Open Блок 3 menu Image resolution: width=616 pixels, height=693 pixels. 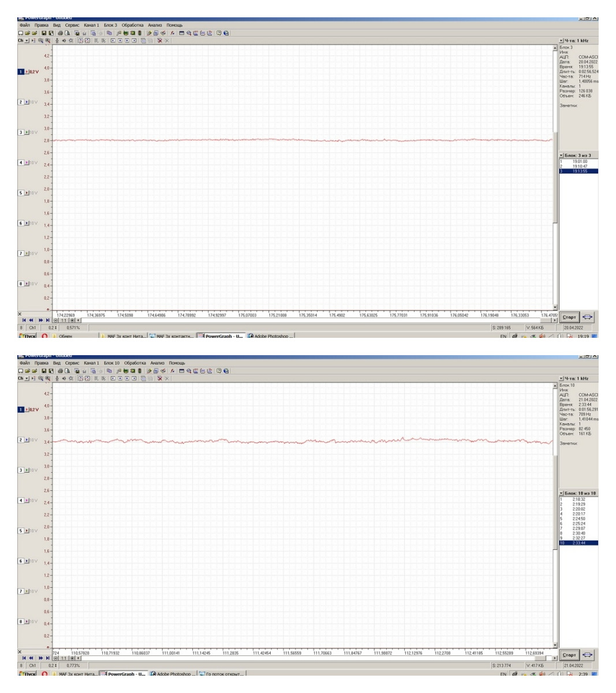pyautogui.click(x=110, y=25)
